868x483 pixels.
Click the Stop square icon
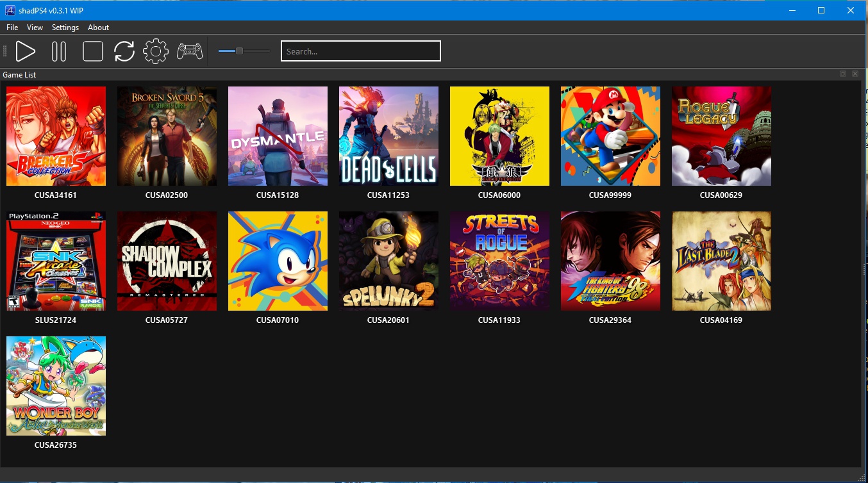click(x=93, y=51)
